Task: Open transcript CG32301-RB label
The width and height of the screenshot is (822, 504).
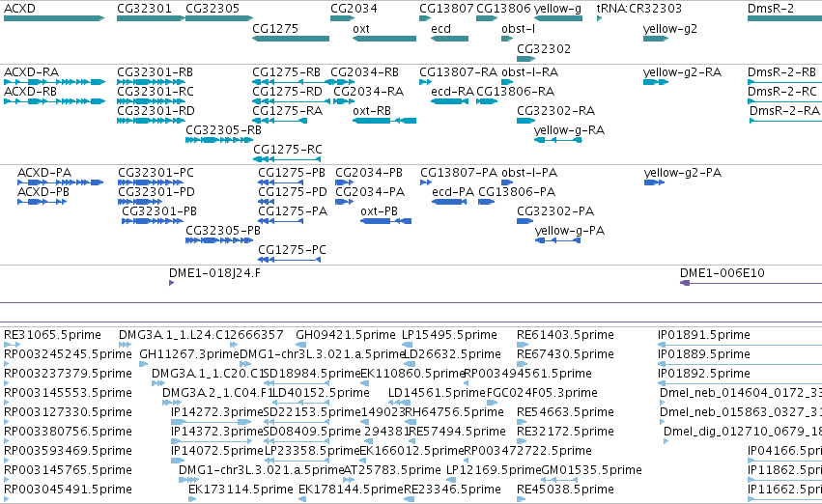Action: tap(155, 72)
